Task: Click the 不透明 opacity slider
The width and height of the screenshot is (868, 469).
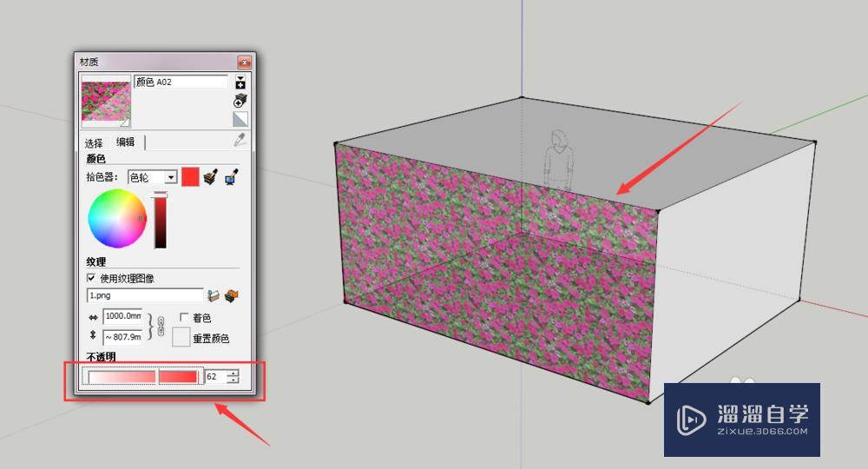Action: [143, 377]
